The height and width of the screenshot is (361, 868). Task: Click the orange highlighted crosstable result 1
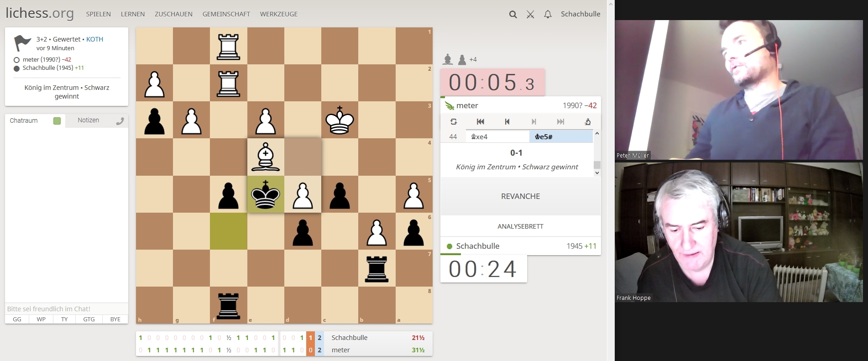pyautogui.click(x=311, y=338)
